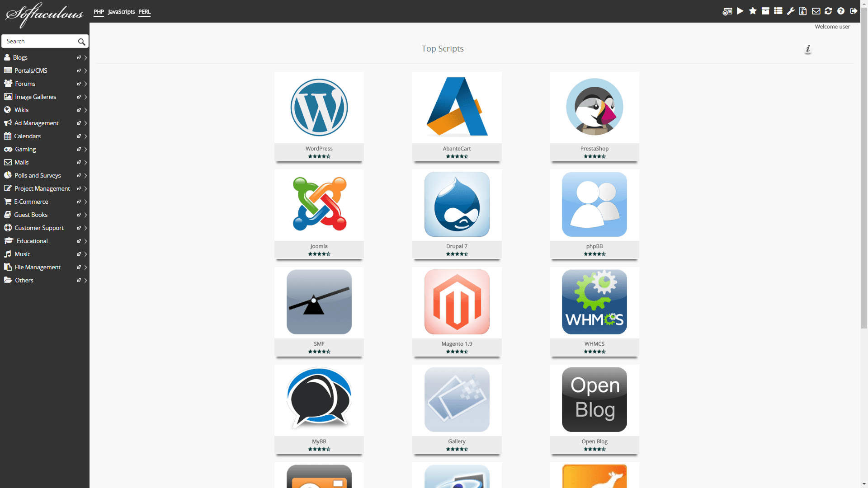This screenshot has width=868, height=488.
Task: Click the sync refresh icon in toolbar
Action: pyautogui.click(x=828, y=11)
